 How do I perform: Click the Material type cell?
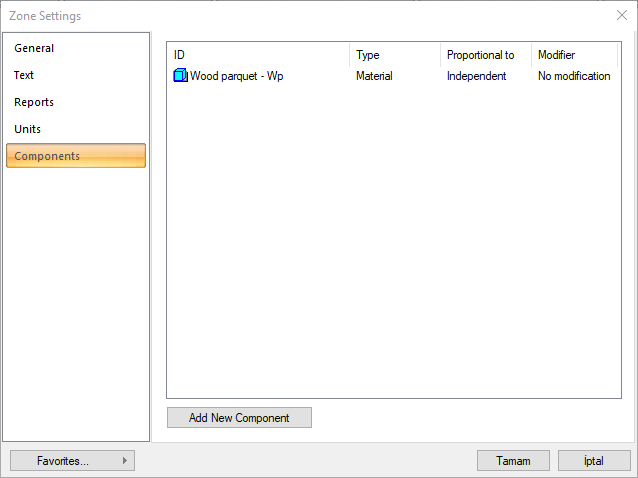coord(374,76)
